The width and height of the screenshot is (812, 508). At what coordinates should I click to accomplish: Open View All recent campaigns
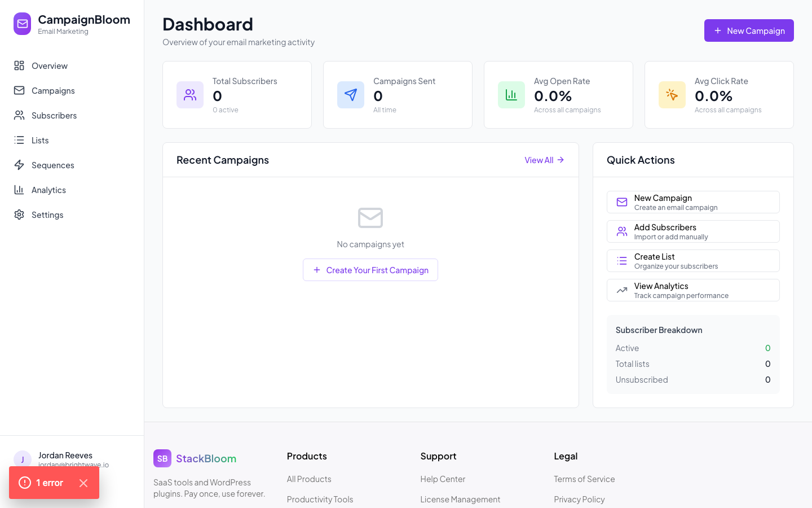(x=544, y=160)
